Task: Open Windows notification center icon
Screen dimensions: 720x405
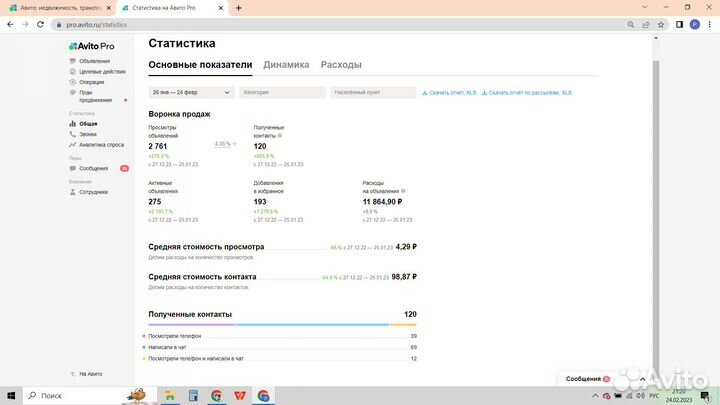Action: 706,395
